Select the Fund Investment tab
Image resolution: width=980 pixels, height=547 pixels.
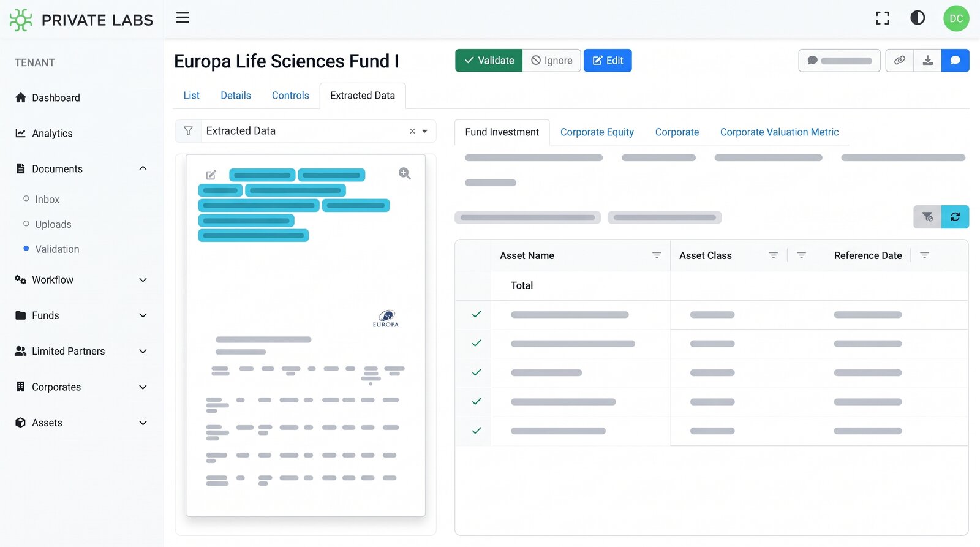pyautogui.click(x=502, y=132)
